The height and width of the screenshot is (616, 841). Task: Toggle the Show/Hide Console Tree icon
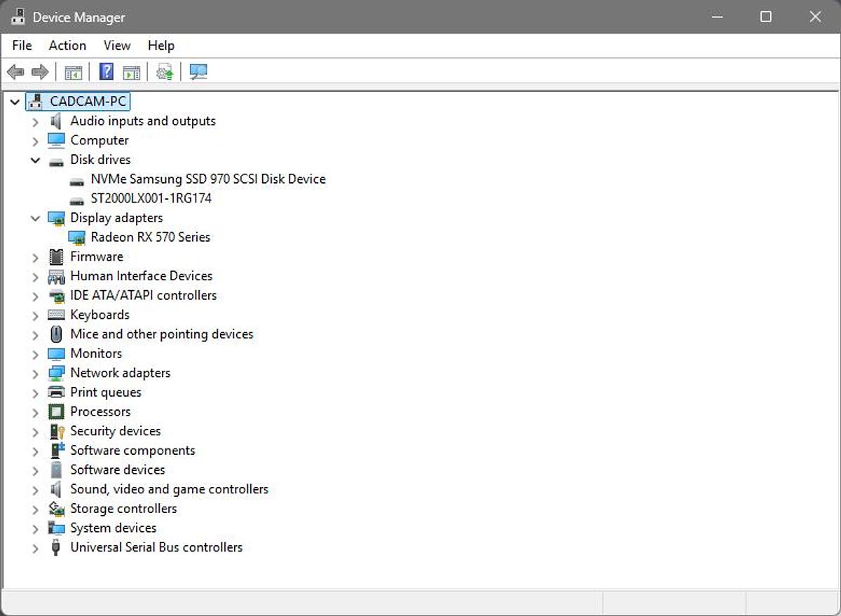tap(73, 71)
